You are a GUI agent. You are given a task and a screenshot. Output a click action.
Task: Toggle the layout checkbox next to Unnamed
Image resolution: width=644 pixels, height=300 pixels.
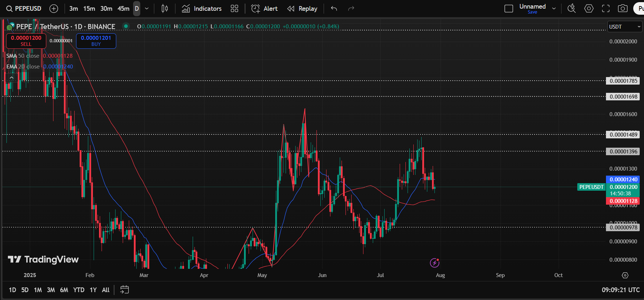509,9
